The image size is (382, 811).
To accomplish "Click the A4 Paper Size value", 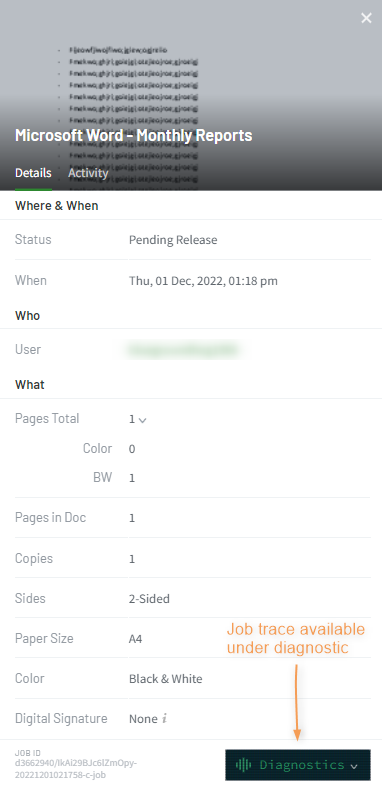I will coord(135,639).
